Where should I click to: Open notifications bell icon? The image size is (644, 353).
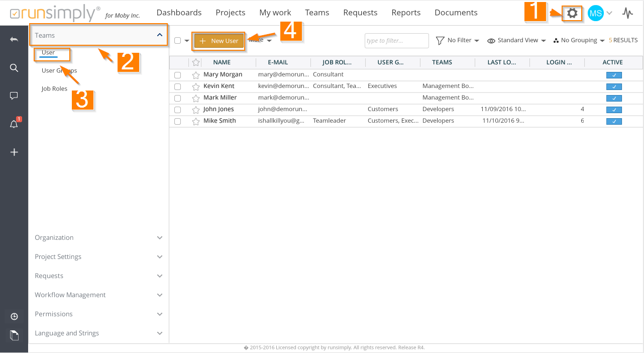pos(14,124)
